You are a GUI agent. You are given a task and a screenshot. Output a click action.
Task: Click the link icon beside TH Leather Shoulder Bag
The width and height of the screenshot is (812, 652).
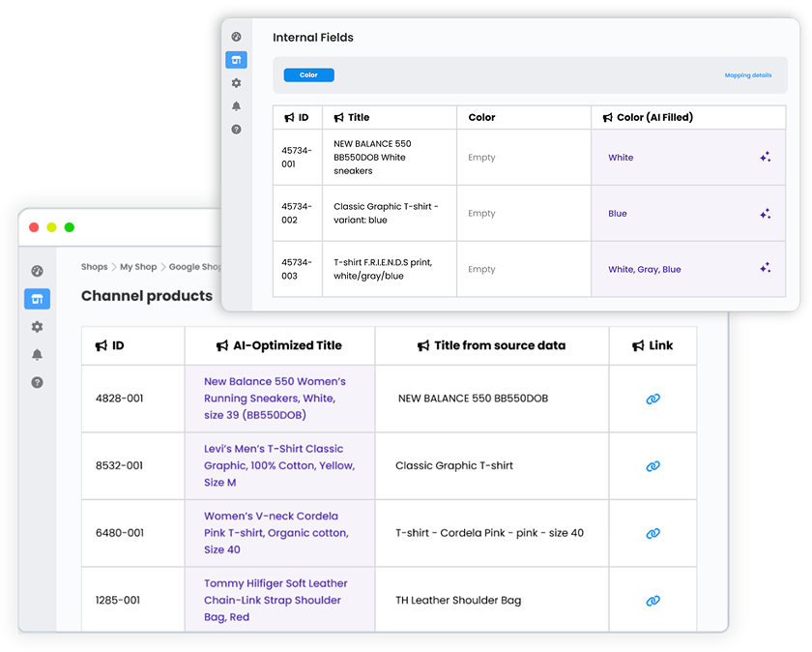coord(652,599)
